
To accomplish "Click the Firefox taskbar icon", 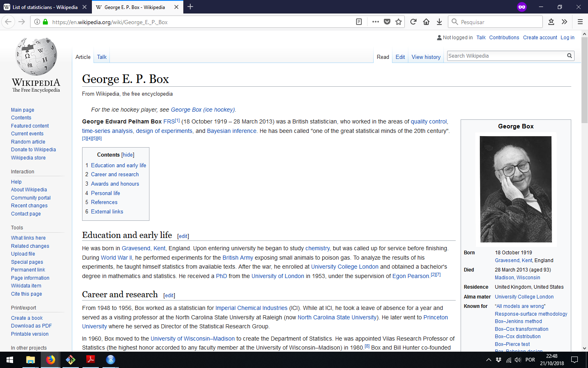I will (x=51, y=360).
